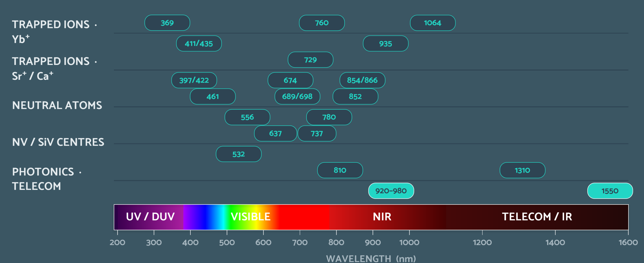Select the 729 wavelength pill
Viewport: 644px width, 263px height.
tap(310, 60)
